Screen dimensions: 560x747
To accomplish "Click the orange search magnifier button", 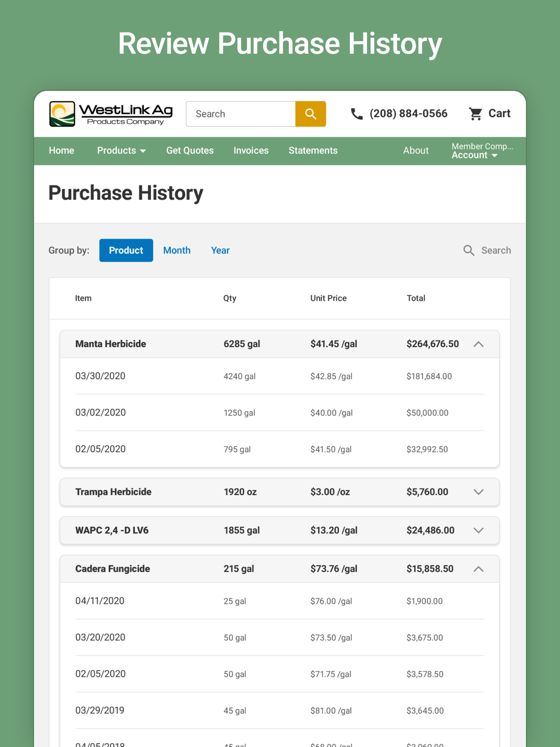I will pos(311,114).
